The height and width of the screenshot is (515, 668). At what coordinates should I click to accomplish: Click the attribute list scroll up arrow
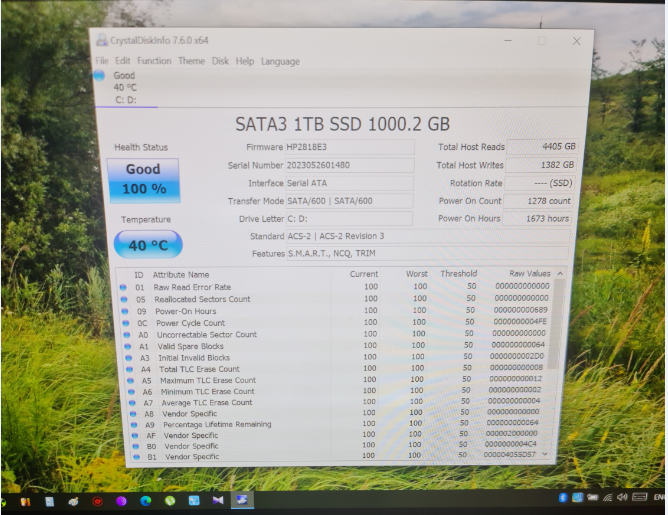[x=560, y=273]
